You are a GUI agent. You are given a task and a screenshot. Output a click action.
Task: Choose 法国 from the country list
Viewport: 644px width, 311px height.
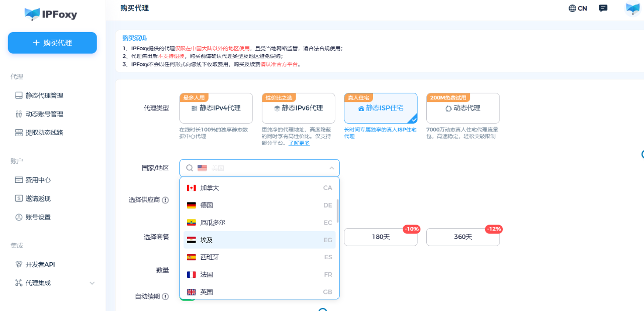[259, 274]
